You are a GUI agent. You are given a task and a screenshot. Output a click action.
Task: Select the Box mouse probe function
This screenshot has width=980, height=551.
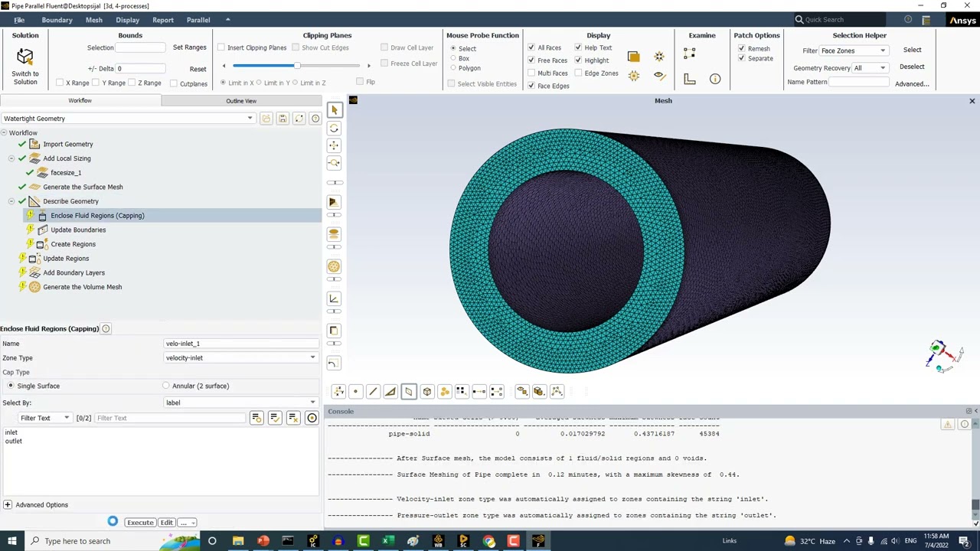click(x=453, y=58)
